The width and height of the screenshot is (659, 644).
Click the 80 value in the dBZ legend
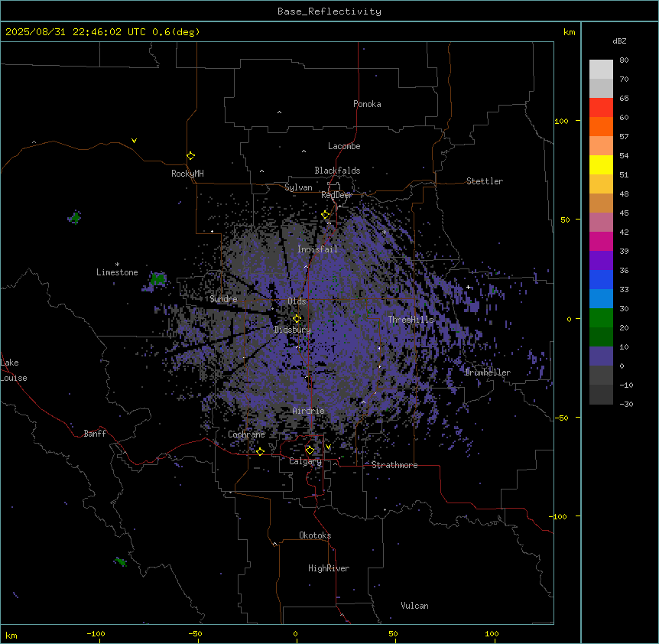tap(624, 60)
